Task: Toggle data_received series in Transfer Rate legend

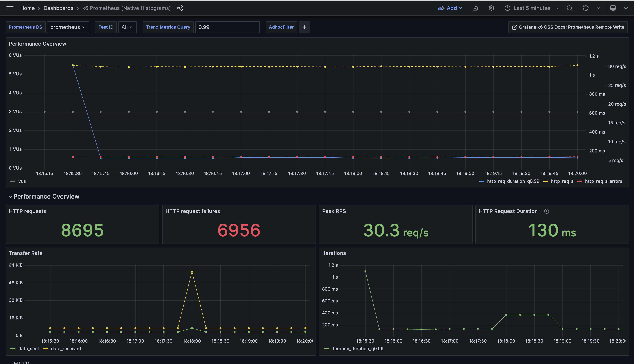Action: click(x=66, y=349)
